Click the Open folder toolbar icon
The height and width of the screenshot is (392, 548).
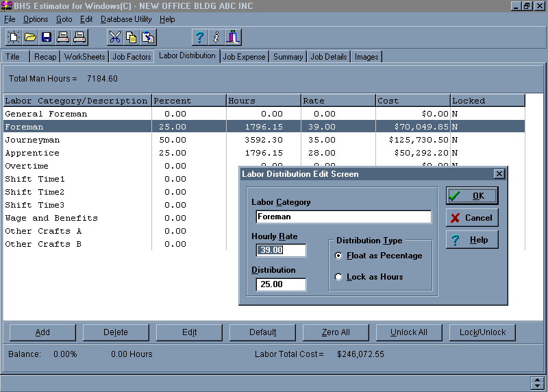[30, 37]
